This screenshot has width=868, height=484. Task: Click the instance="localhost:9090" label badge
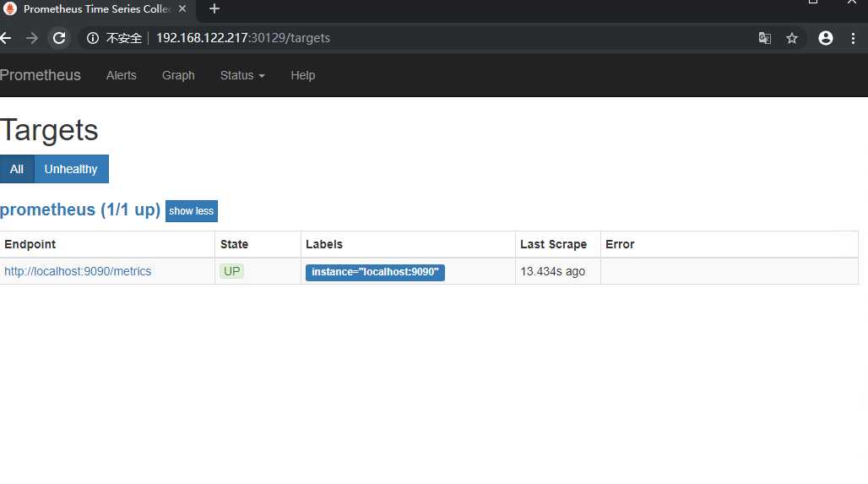tap(375, 272)
